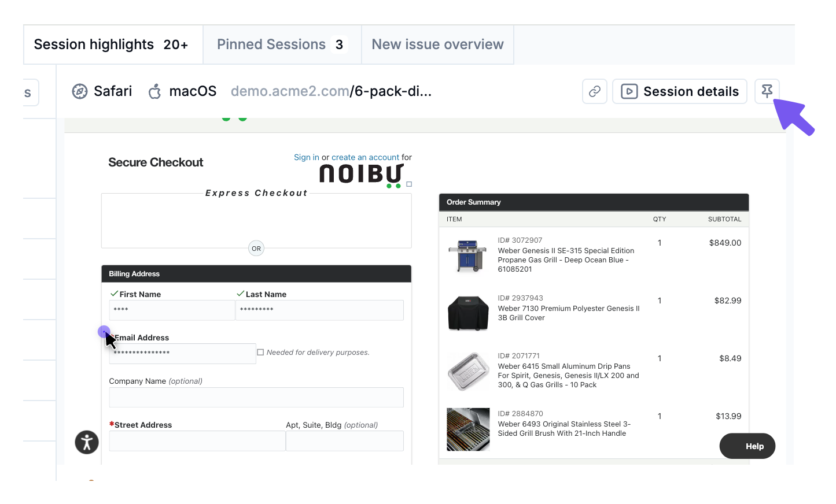Viewport: 836px width, 504px height.
Task: Select Aluminum Drip Pans product image
Action: click(x=468, y=372)
